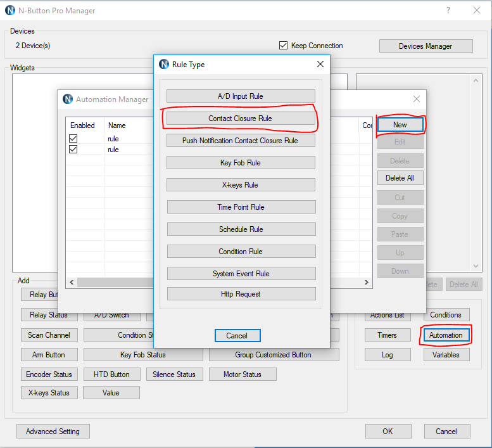Image resolution: width=492 pixels, height=448 pixels.
Task: Choose Http Request rule type
Action: pyautogui.click(x=241, y=294)
